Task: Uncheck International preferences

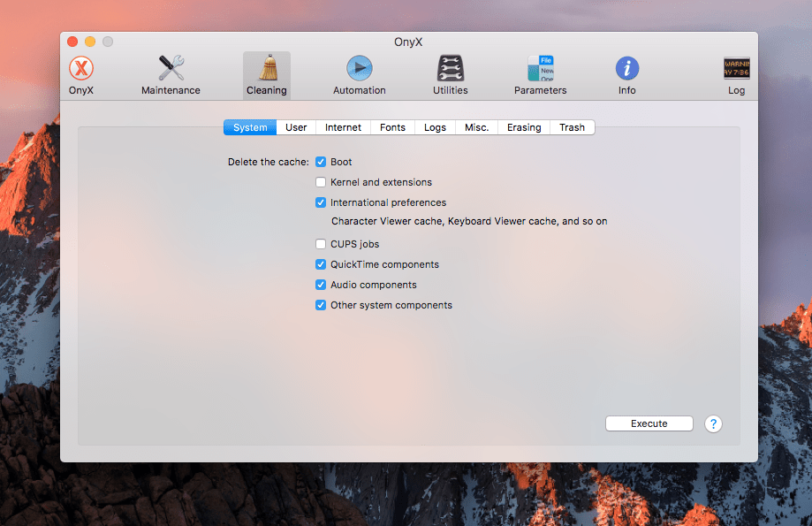Action: [321, 202]
